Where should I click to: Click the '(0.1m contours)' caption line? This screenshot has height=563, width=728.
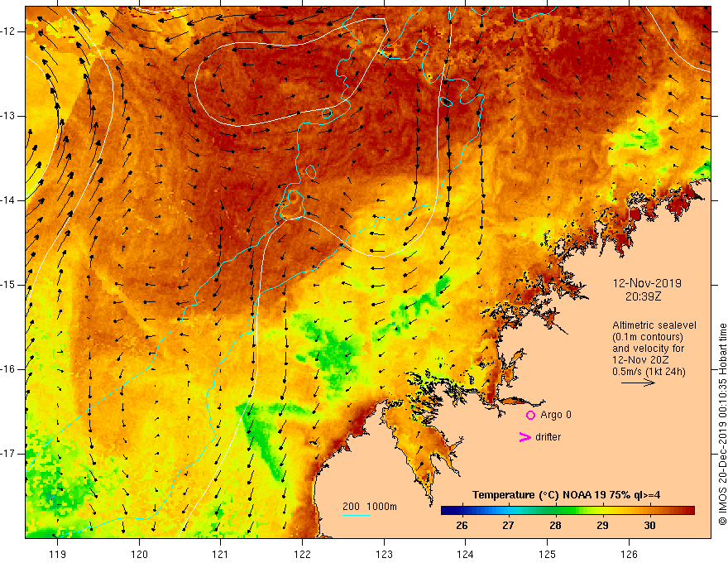coord(648,337)
